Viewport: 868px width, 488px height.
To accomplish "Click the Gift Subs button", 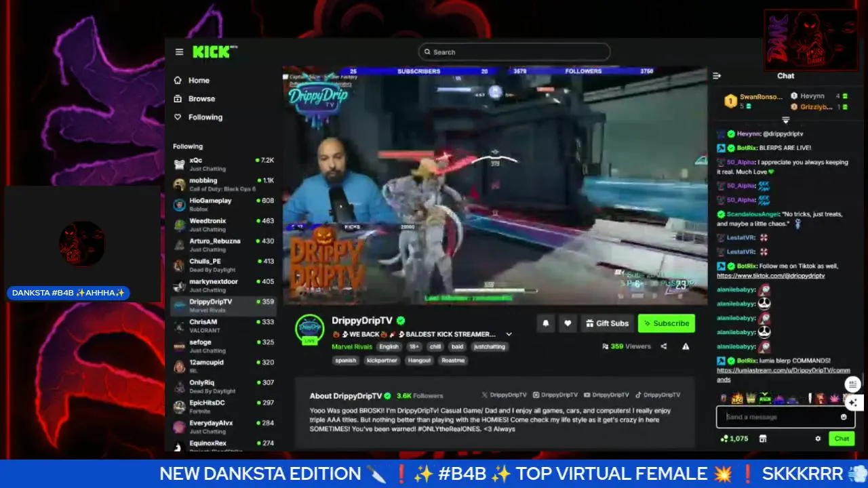I will click(x=608, y=323).
